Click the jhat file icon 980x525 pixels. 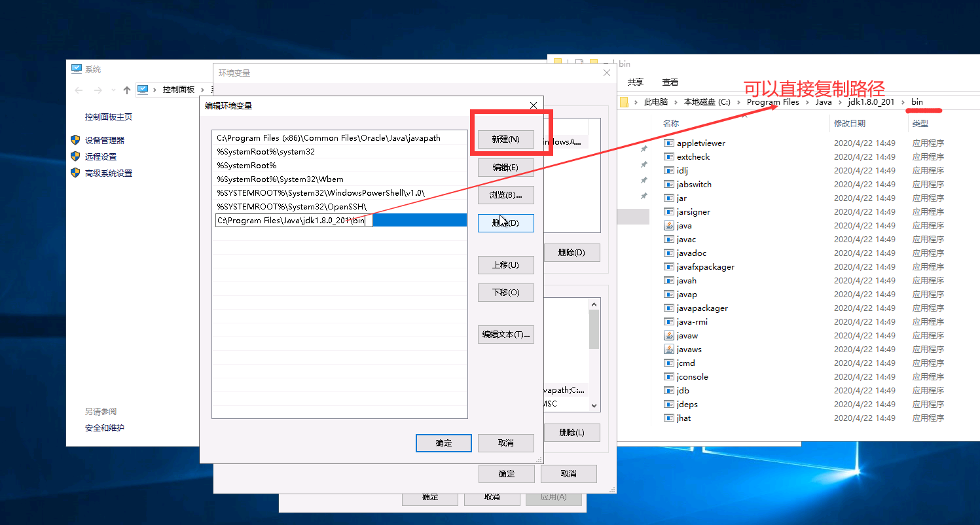[x=669, y=418]
